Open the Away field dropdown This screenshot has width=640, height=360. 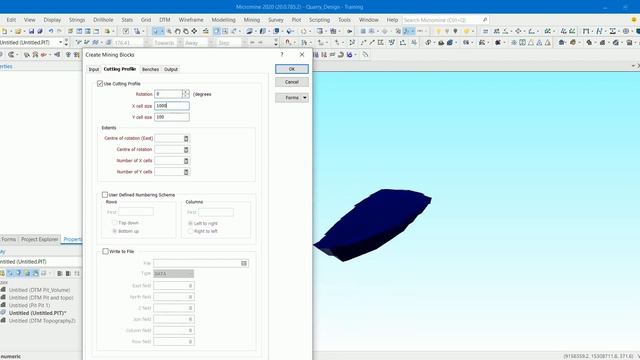click(x=211, y=42)
